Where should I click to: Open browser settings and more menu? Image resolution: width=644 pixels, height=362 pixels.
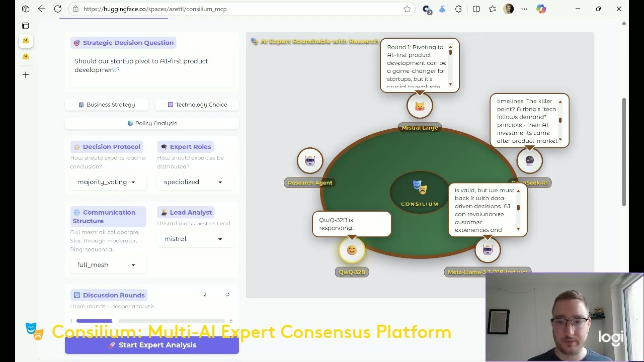tap(524, 9)
